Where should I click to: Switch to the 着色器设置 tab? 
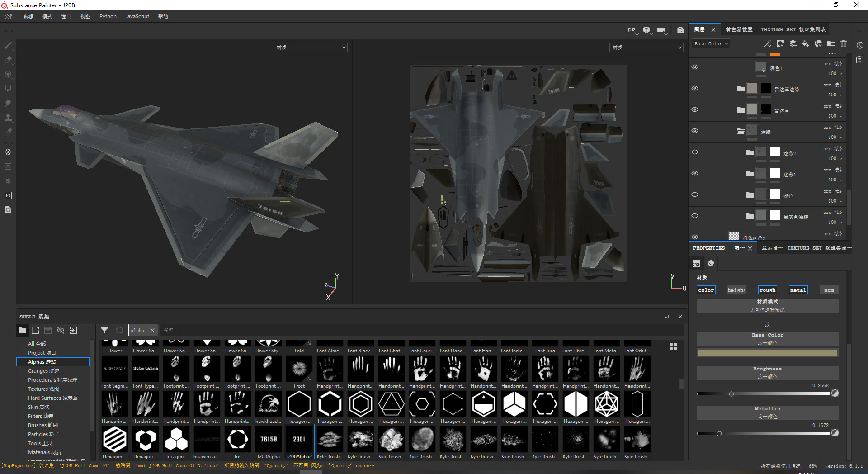point(739,29)
